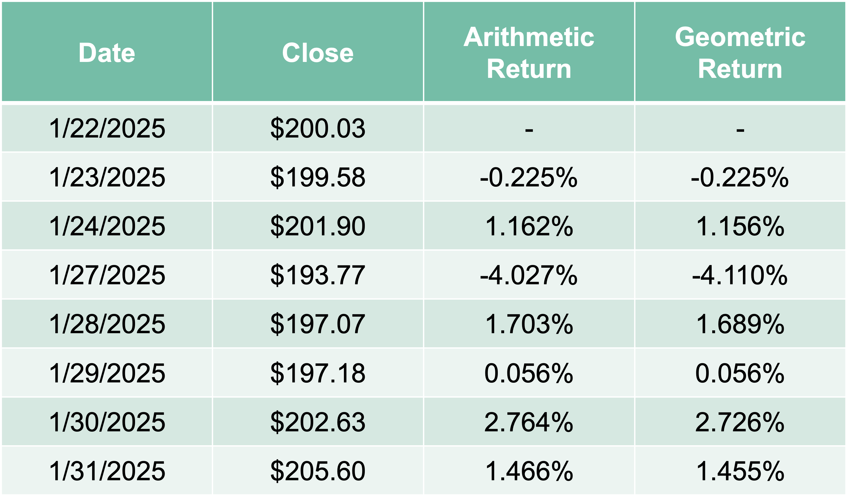Click the 1/22/2025 date cell
This screenshot has height=504, width=851.
pyautogui.click(x=107, y=128)
